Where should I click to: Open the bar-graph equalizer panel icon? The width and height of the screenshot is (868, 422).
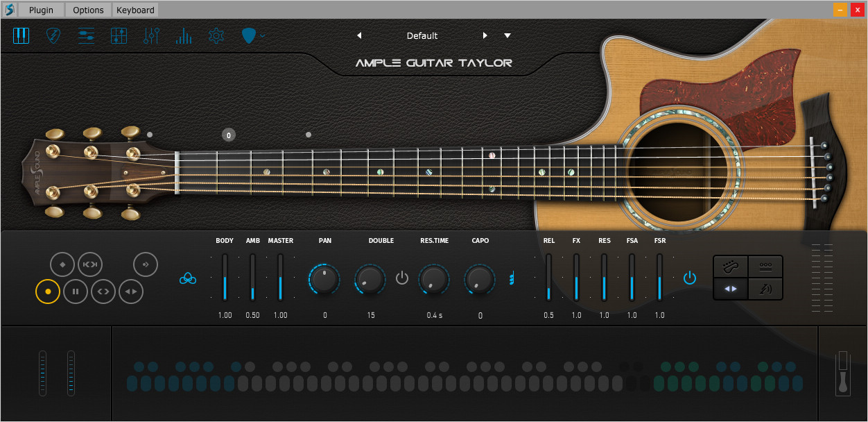coord(184,36)
